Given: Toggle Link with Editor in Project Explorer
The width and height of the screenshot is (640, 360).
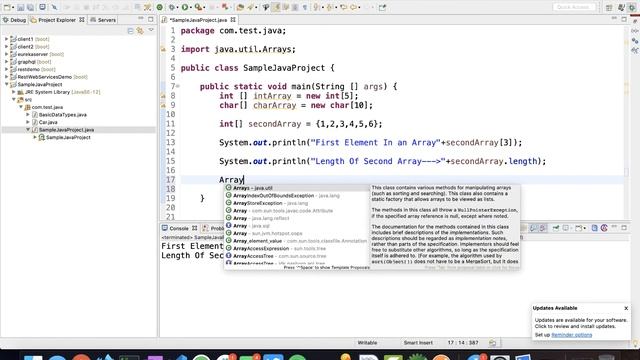Looking at the screenshot, I should [x=140, y=31].
